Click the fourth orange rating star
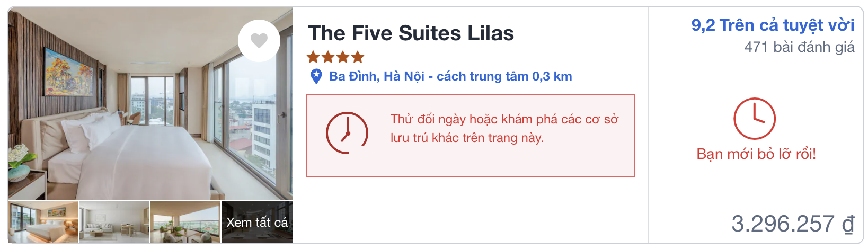The height and width of the screenshot is (249, 868). click(358, 57)
